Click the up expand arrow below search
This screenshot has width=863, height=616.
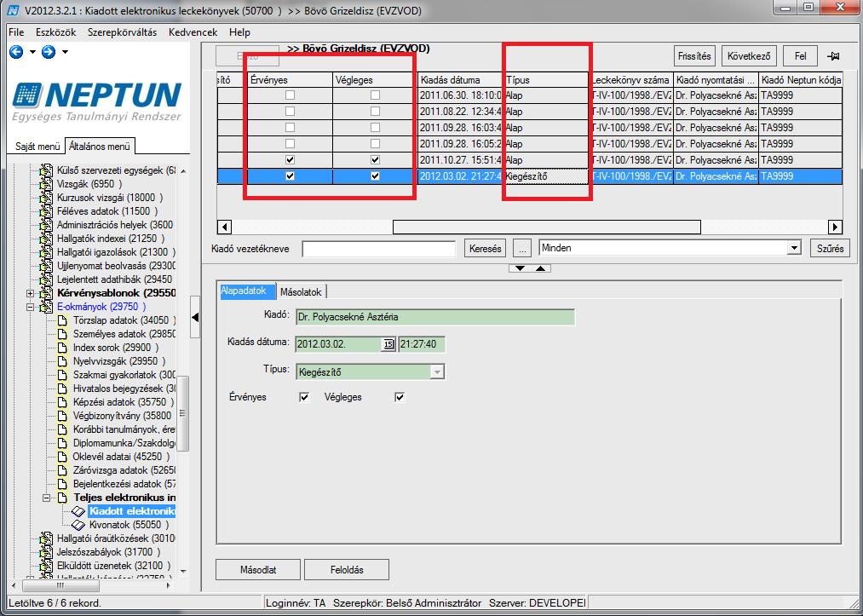540,268
